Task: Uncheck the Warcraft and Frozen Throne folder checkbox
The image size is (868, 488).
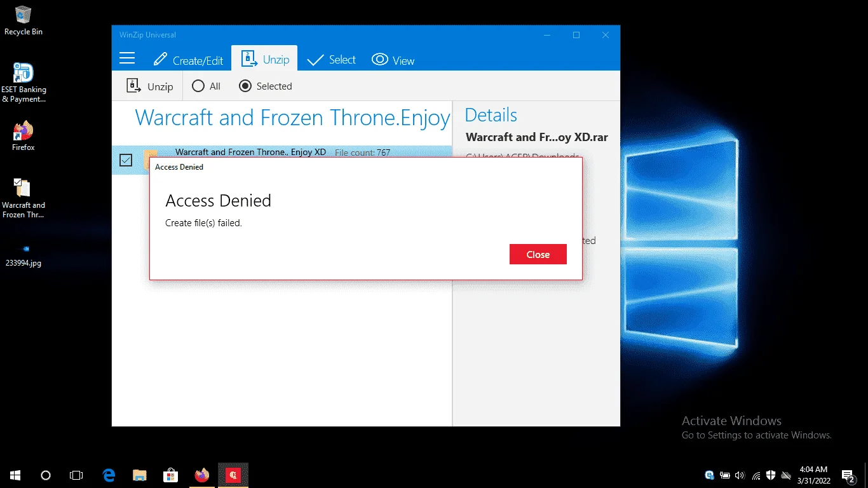Action: pos(126,160)
